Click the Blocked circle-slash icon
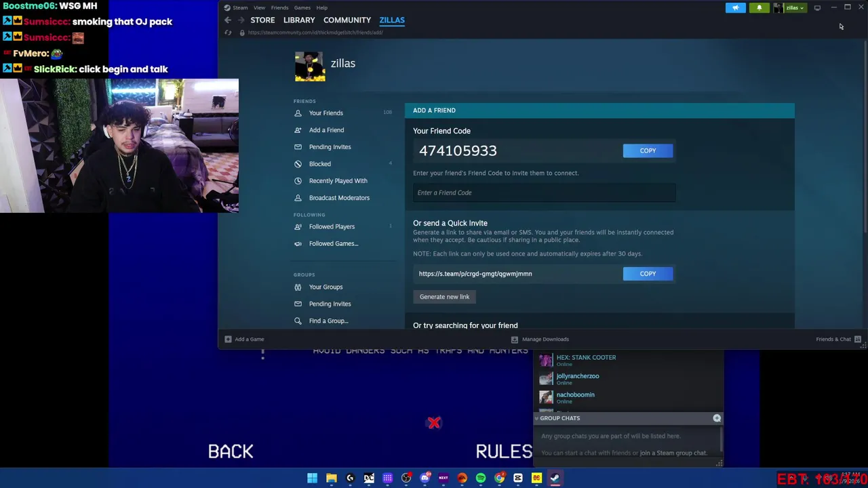Image resolution: width=868 pixels, height=488 pixels. click(298, 164)
